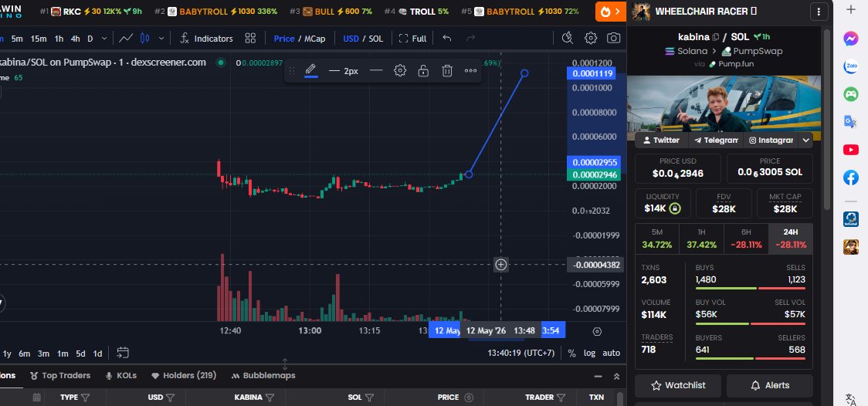Select the 6H stats tab
Image resolution: width=868 pixels, height=406 pixels.
(x=746, y=239)
